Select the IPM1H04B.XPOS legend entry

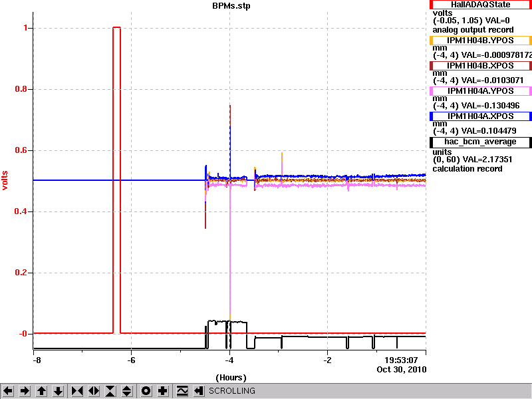(480, 65)
